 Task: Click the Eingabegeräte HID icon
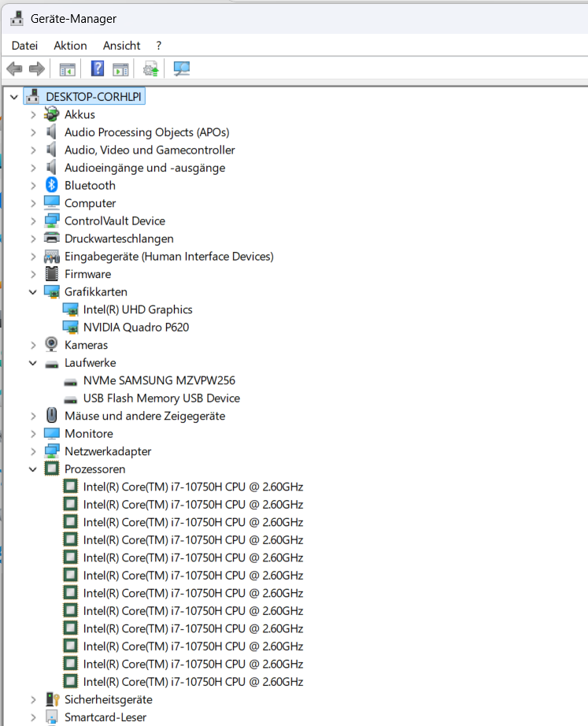pos(51,256)
